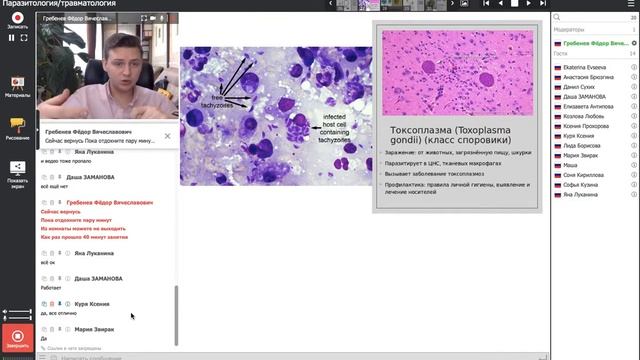
Task: Show info for Яна Луканина 'всё ок' message
Action: click(x=68, y=253)
